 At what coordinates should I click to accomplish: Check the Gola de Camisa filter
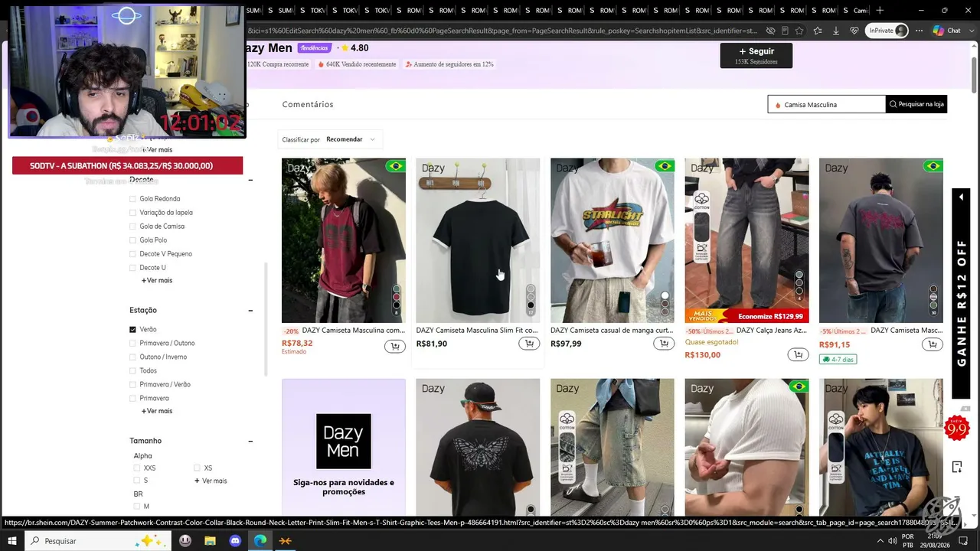(132, 227)
